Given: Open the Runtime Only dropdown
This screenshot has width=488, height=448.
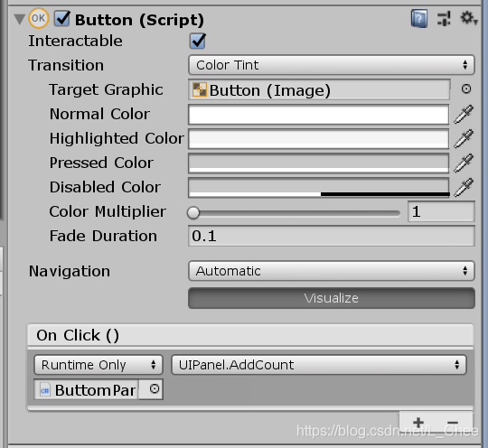Looking at the screenshot, I should 99,365.
